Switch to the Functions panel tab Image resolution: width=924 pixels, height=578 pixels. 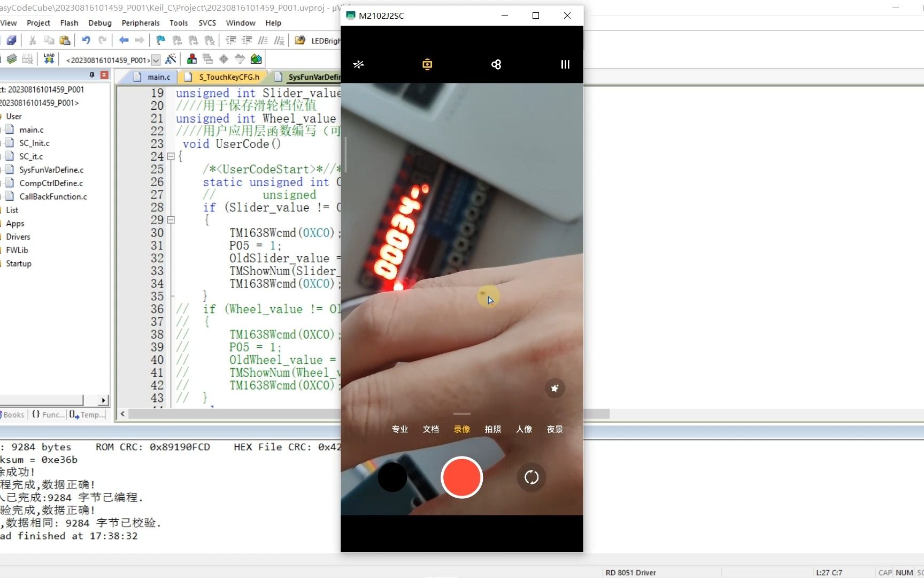(49, 415)
